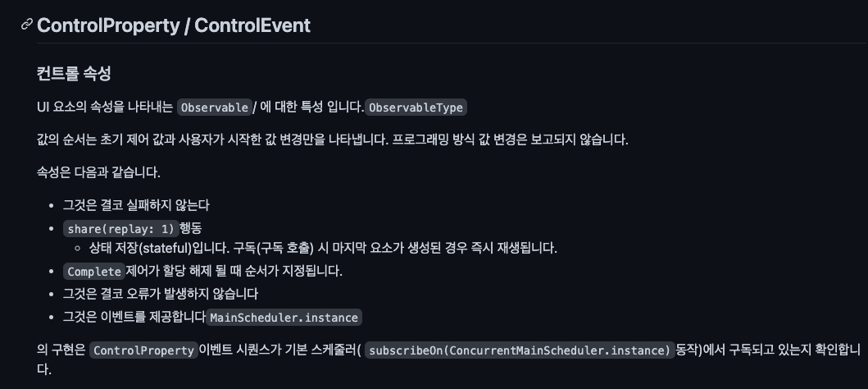
Task: Click the Observable code snippet
Action: 214,108
